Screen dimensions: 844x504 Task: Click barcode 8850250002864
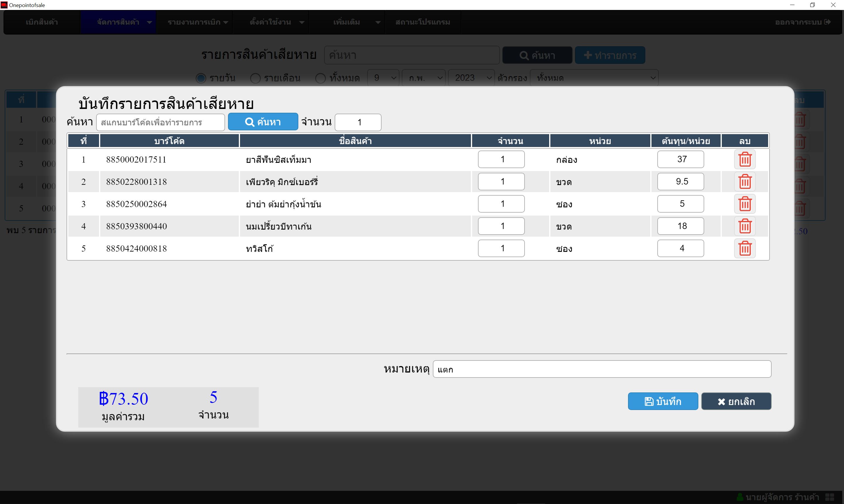click(x=136, y=204)
